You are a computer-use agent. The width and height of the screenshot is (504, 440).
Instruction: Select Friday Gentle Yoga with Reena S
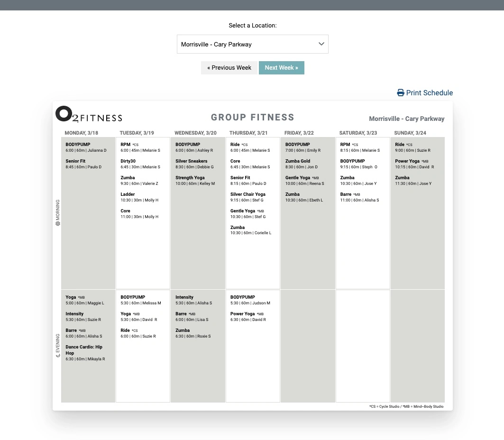[305, 180]
